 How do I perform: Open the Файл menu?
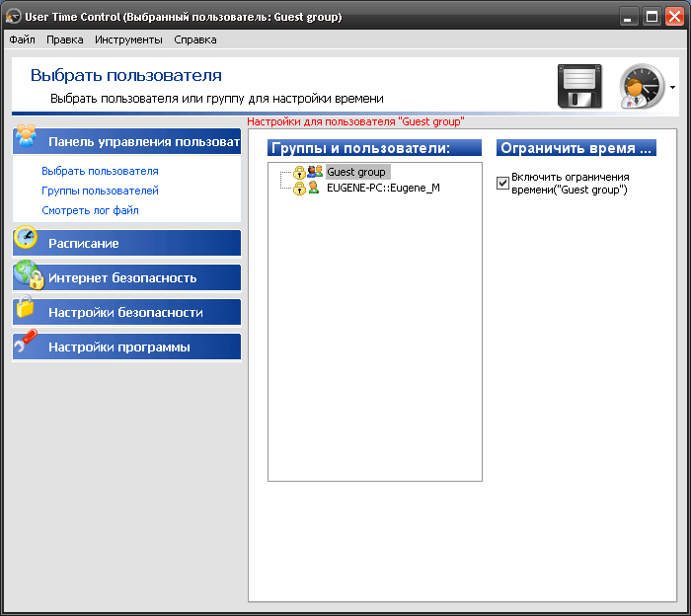22,39
